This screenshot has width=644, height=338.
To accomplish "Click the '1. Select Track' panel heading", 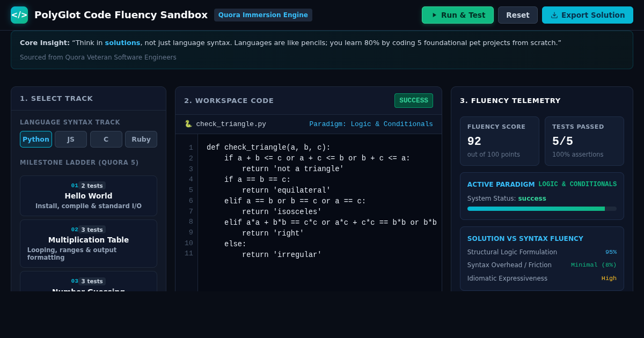I will click(56, 99).
